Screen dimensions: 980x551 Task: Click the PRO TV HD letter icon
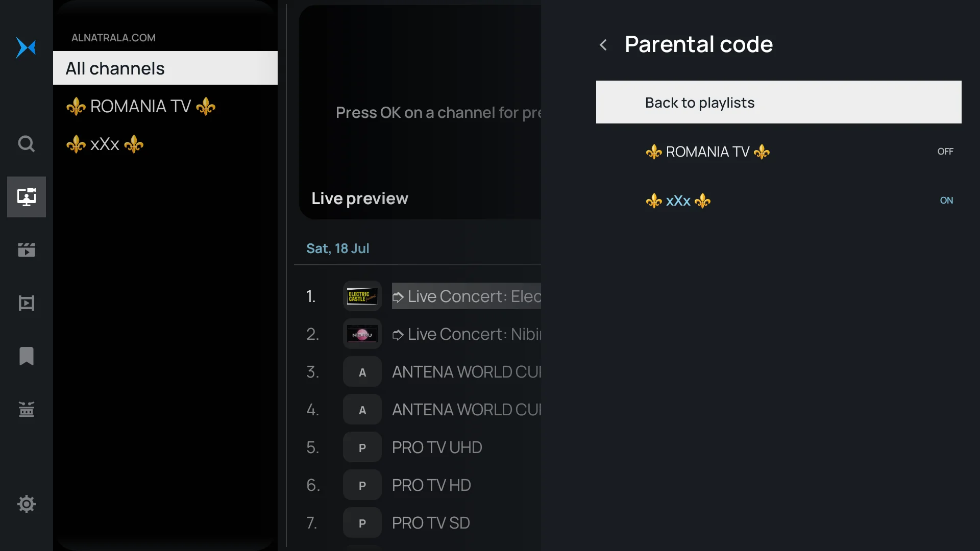click(x=362, y=485)
